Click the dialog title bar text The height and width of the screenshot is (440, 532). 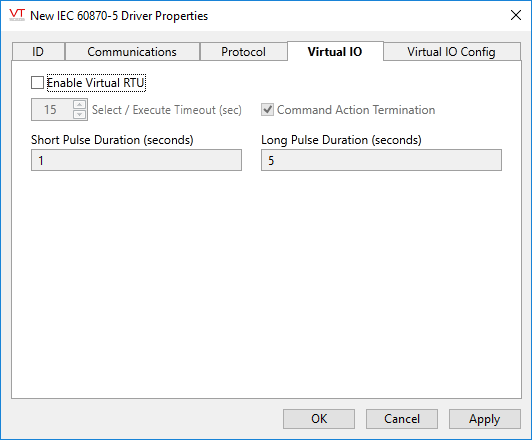[x=119, y=16]
